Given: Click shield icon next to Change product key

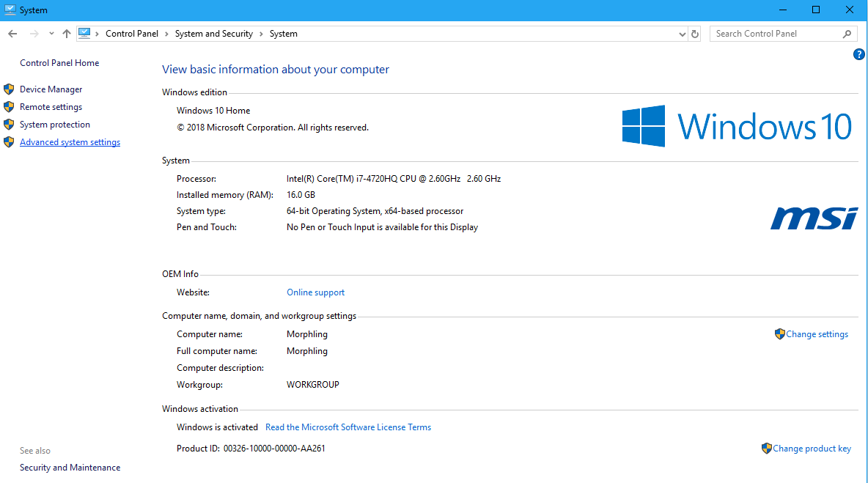Looking at the screenshot, I should [767, 448].
